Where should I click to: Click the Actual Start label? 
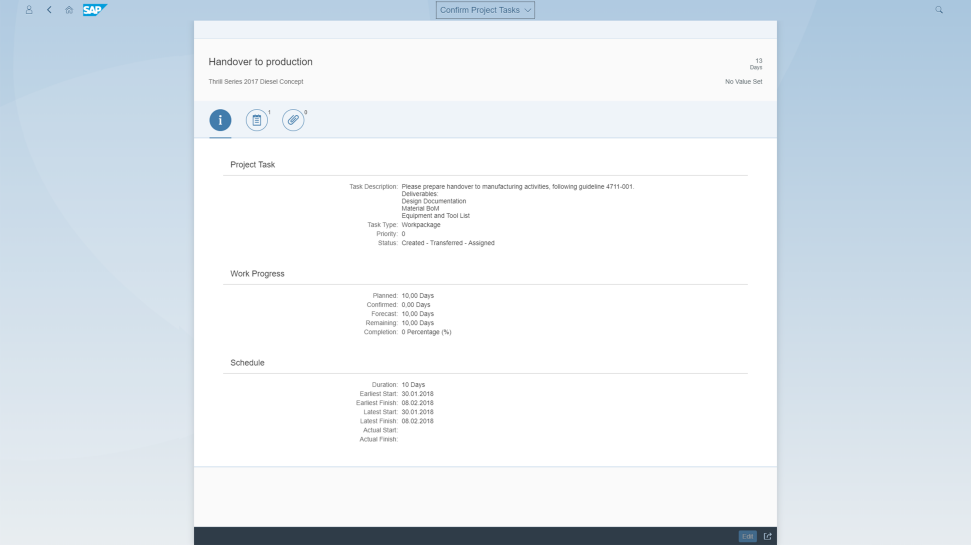(x=380, y=430)
